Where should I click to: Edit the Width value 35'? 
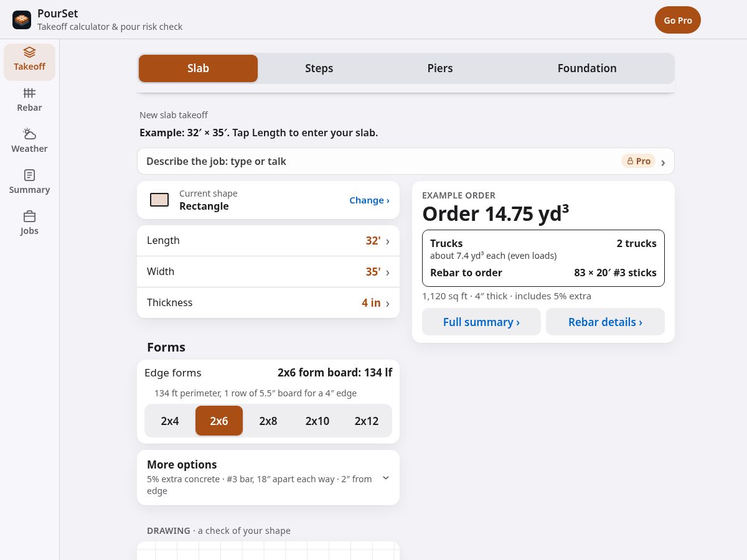pos(373,271)
